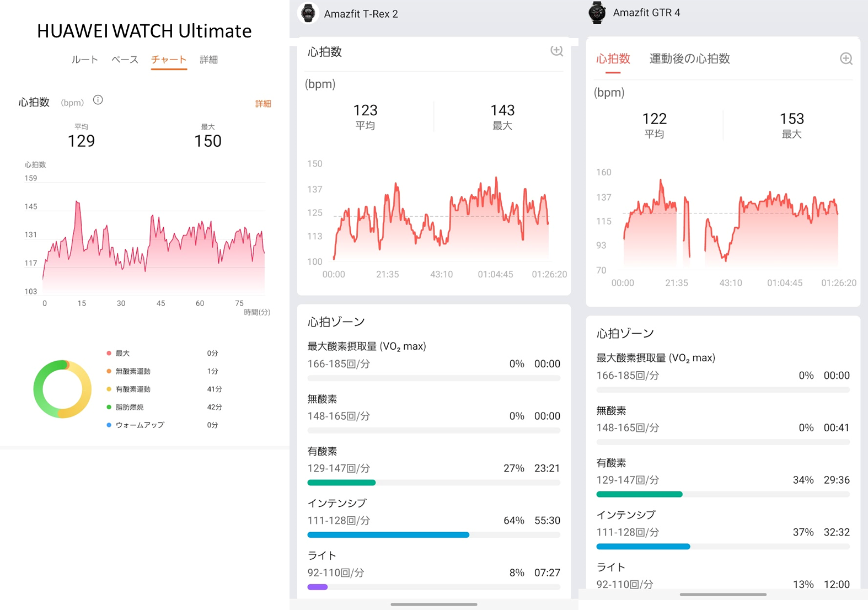868x610 pixels.
Task: Tap the heart rate info icon in Huawei panel
Action: 98,100
